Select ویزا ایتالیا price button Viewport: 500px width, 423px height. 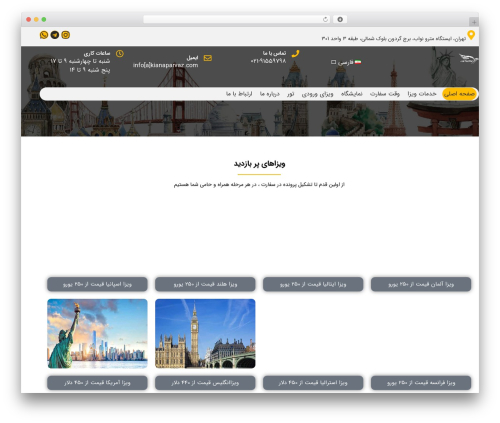pyautogui.click(x=313, y=284)
